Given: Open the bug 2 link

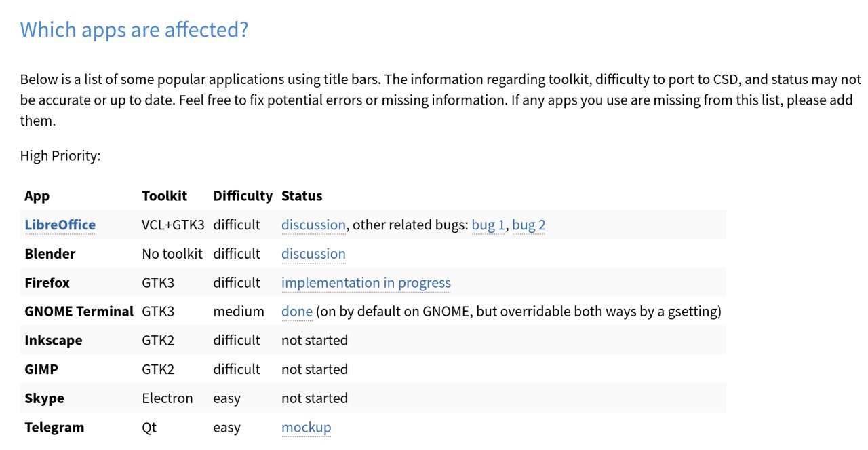Looking at the screenshot, I should (x=529, y=225).
